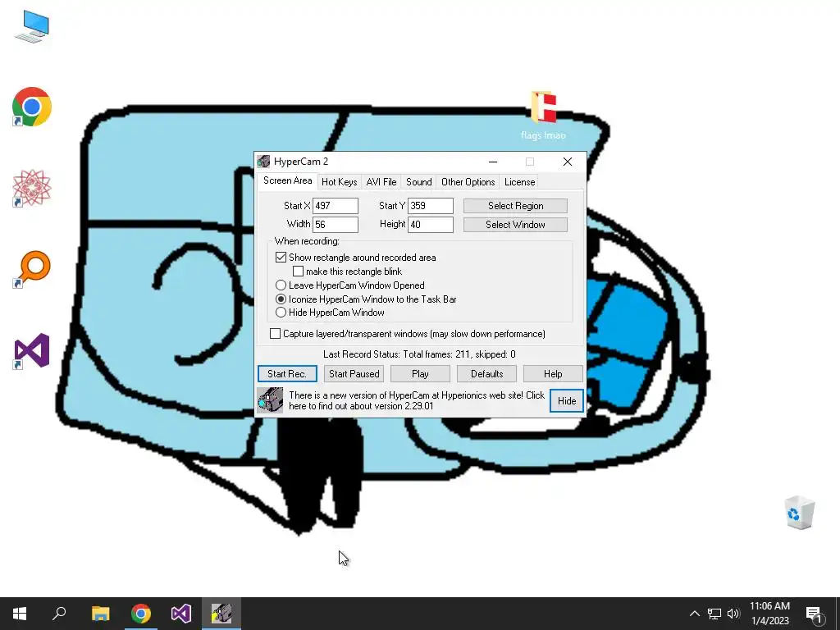Open the Recycle Bin icon

click(799, 513)
